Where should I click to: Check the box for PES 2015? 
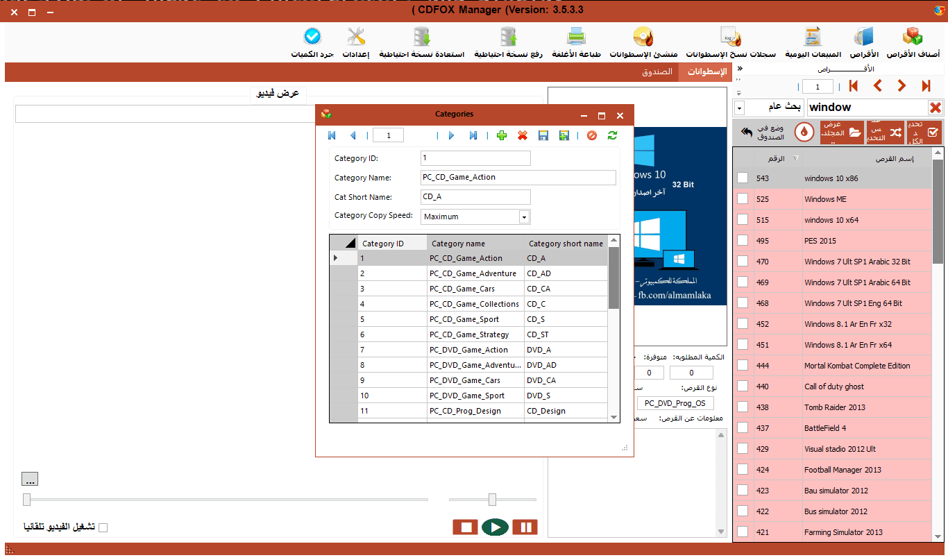[743, 241]
